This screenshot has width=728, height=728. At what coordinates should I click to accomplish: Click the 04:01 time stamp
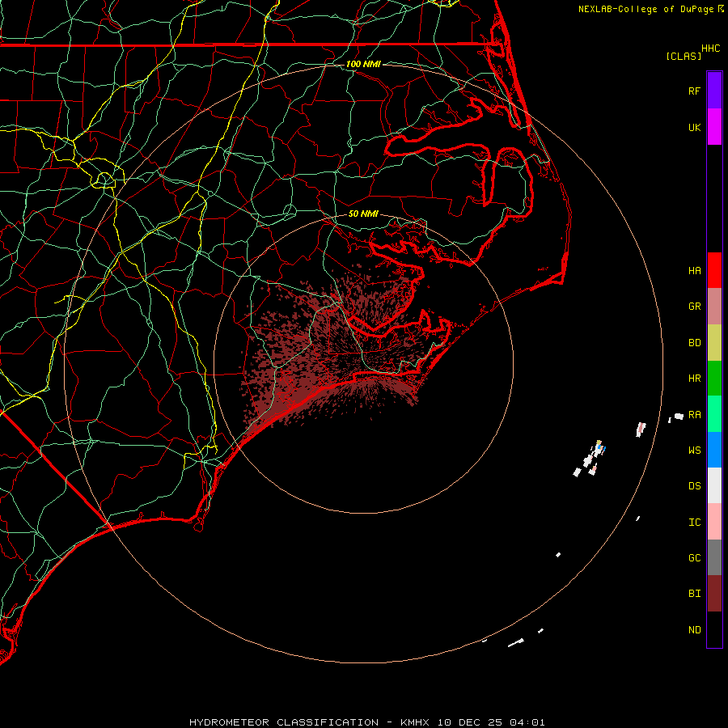527,722
